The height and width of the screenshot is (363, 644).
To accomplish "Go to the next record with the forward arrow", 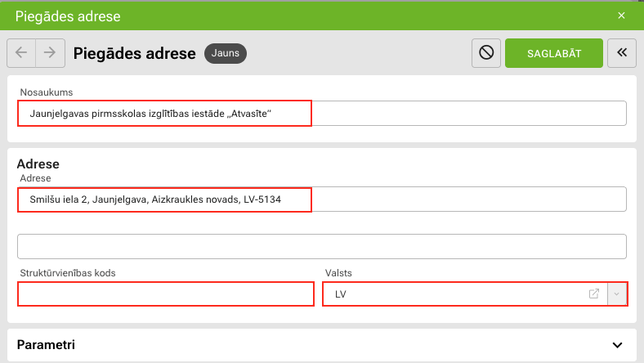I will 50,53.
